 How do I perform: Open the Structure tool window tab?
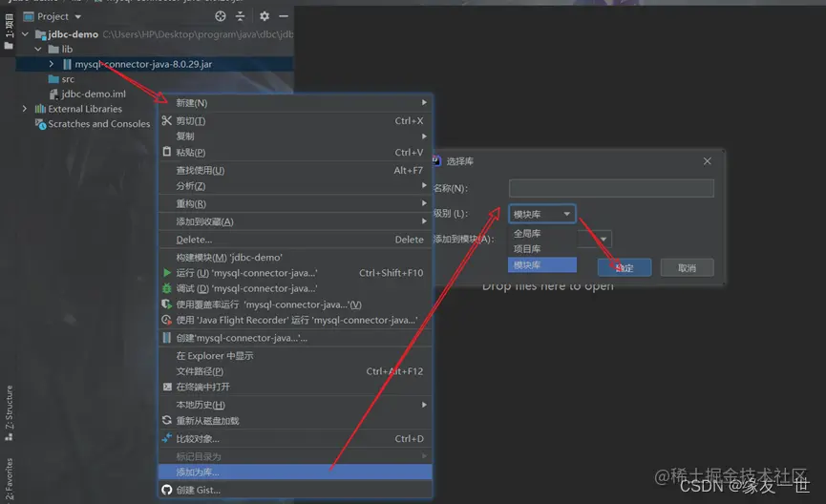click(x=9, y=413)
